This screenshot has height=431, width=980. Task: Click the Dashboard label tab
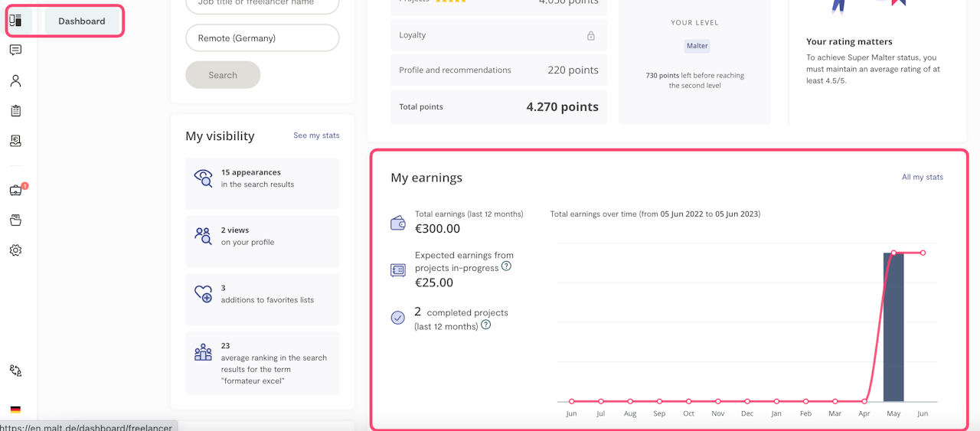pos(82,21)
